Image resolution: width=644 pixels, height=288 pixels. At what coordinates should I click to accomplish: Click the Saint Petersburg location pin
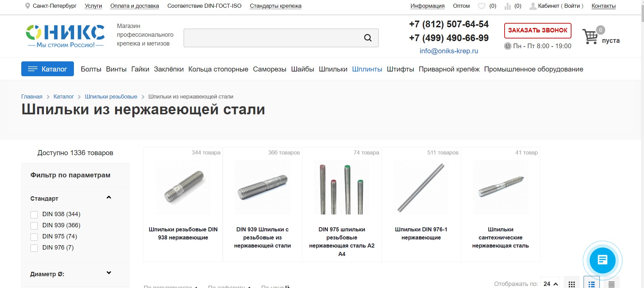(28, 6)
